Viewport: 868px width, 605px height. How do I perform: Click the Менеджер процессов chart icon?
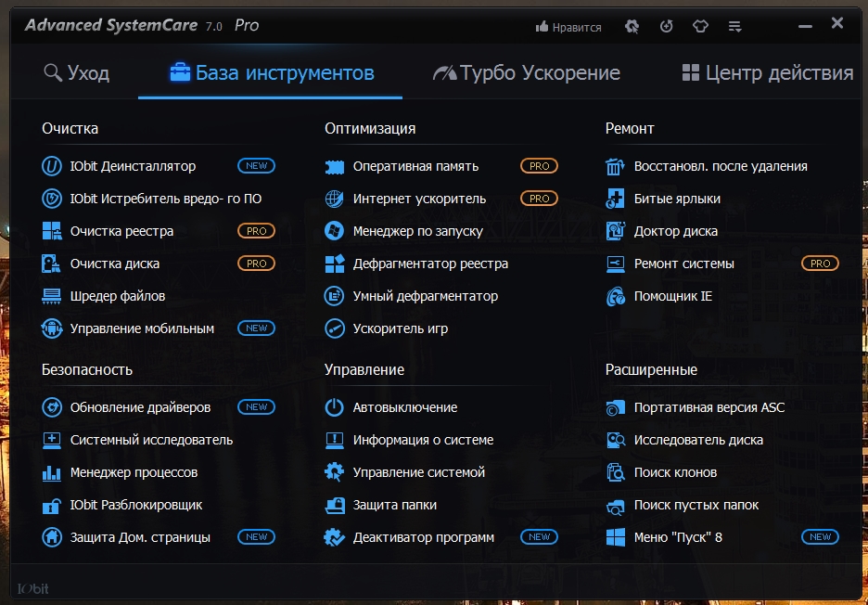pos(52,473)
